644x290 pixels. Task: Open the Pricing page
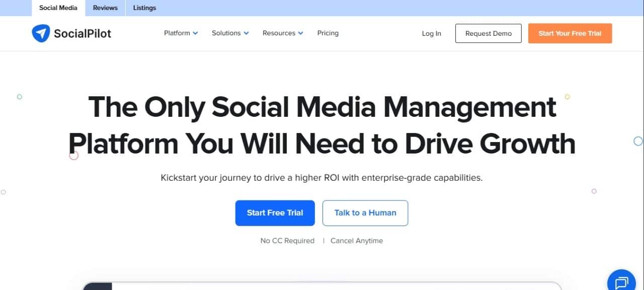click(x=328, y=33)
